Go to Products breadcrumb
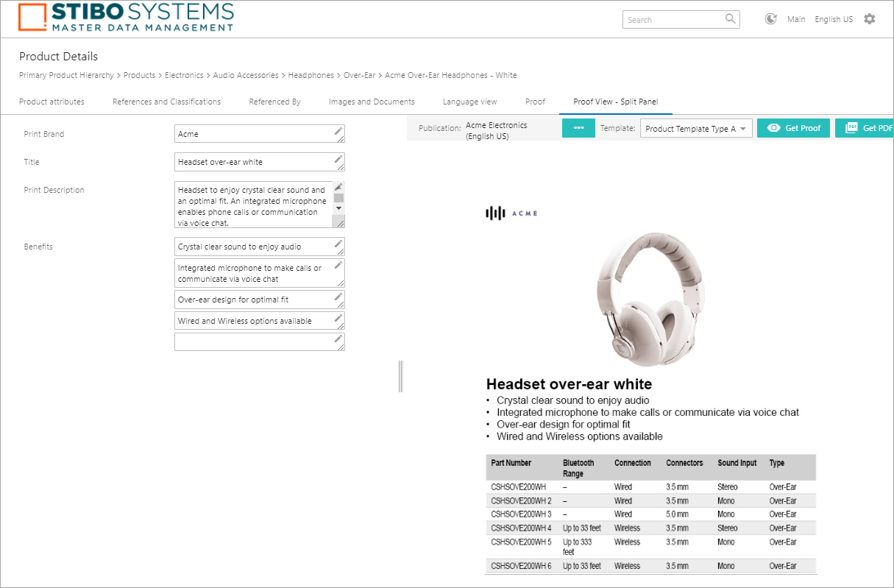The height and width of the screenshot is (588, 894). click(139, 75)
